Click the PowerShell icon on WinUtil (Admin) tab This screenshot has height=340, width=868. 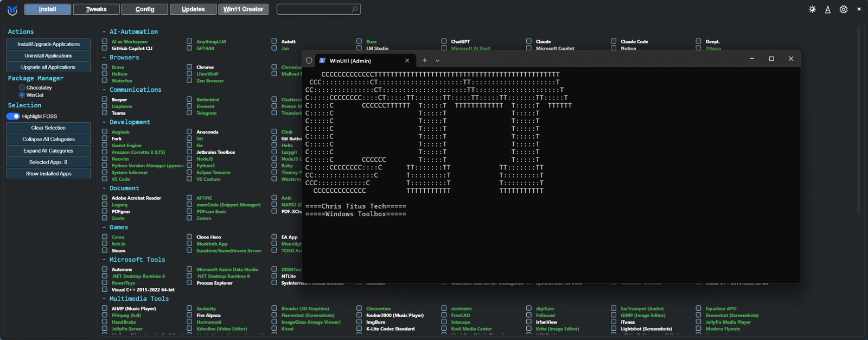pos(322,61)
